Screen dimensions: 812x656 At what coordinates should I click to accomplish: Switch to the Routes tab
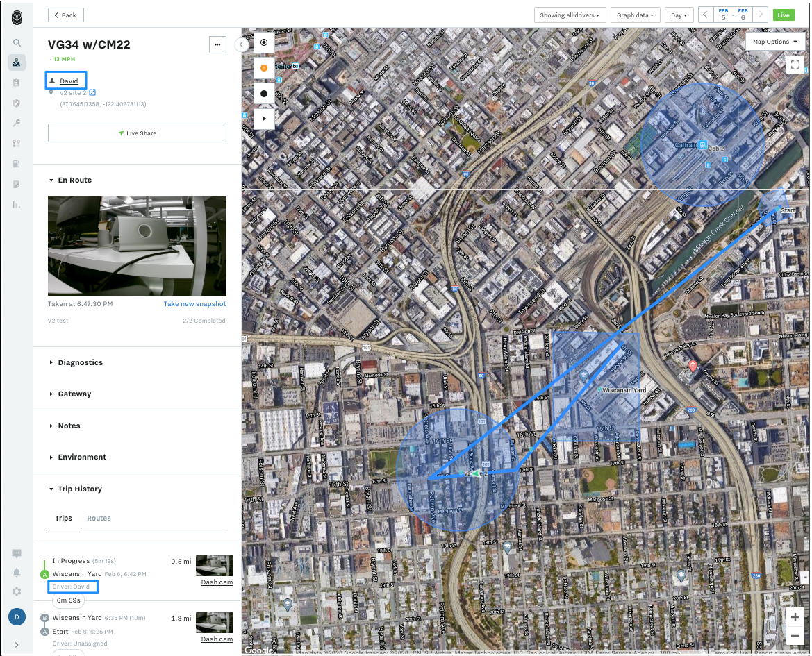[99, 519]
